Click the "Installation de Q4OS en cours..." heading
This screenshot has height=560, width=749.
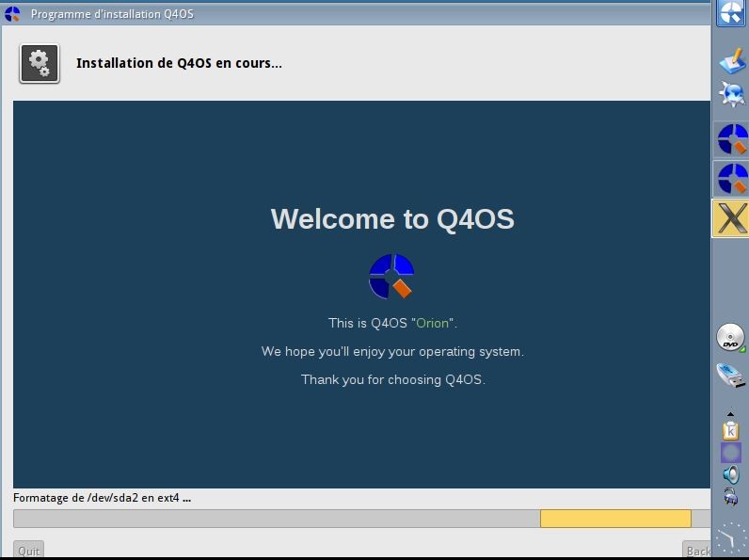click(179, 63)
